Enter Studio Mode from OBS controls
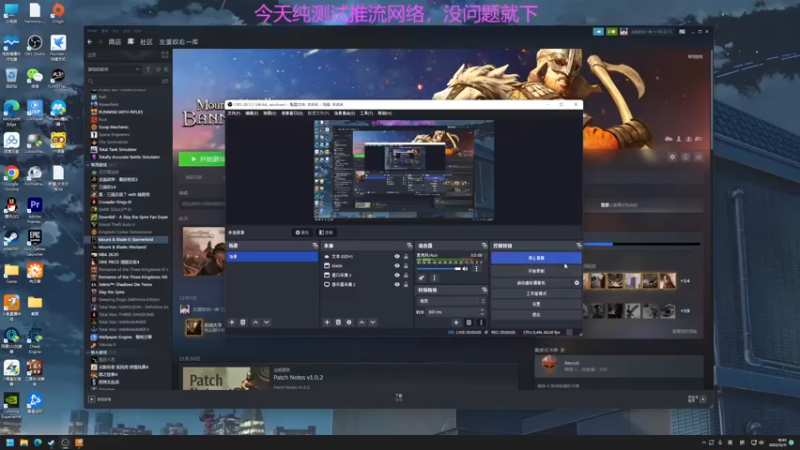Viewport: 800px width, 450px height. point(536,293)
